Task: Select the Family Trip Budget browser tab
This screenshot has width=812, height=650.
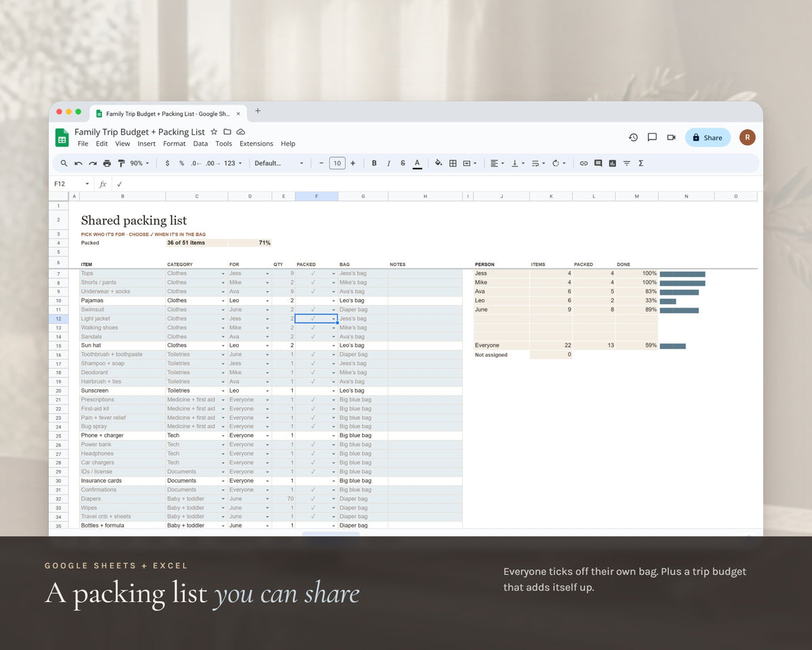Action: pyautogui.click(x=168, y=113)
